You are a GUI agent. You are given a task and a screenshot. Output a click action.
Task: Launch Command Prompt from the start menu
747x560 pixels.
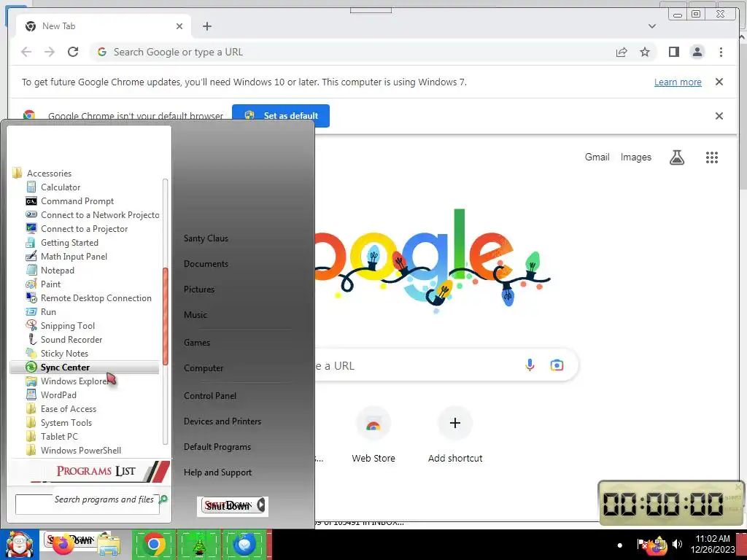pos(77,201)
